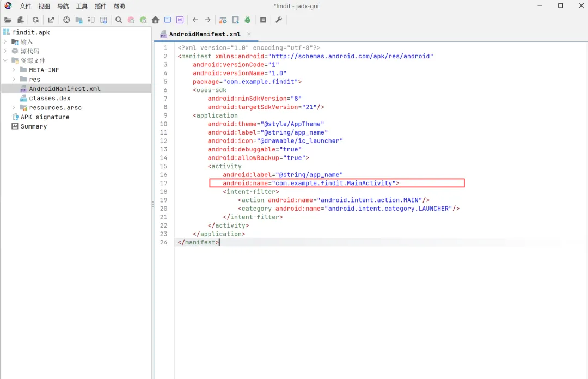Open class search with pink magnifier icon
Screen dimensions: 588x379
(x=131, y=20)
